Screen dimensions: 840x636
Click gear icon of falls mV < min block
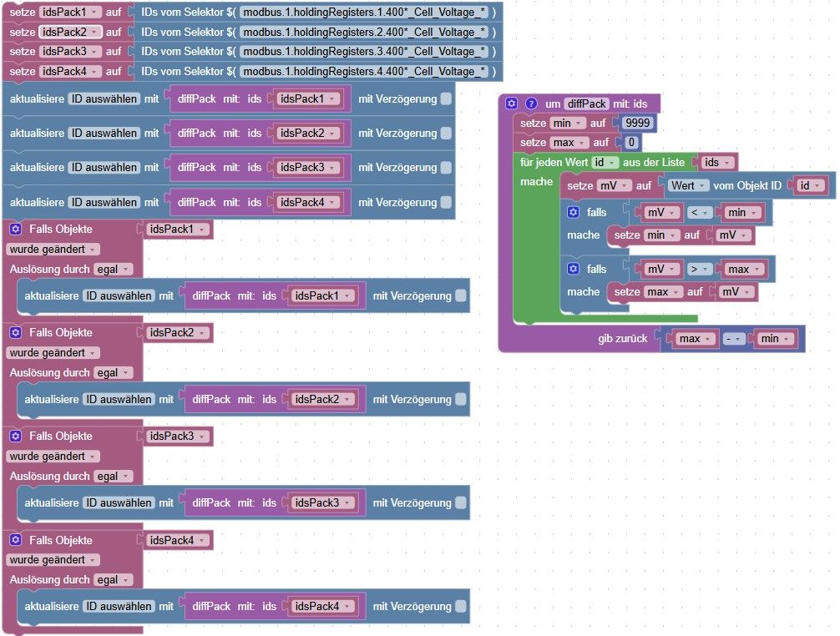pos(573,212)
